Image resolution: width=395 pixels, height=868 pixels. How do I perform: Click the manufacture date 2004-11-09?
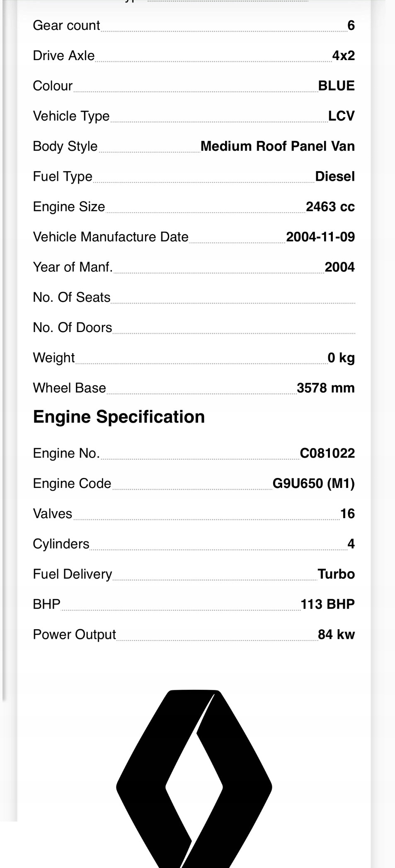(320, 237)
